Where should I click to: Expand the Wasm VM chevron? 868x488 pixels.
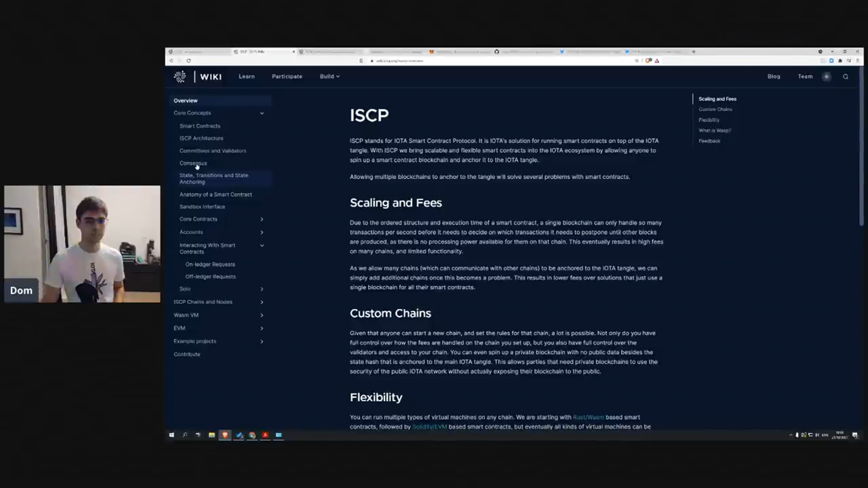(262, 315)
